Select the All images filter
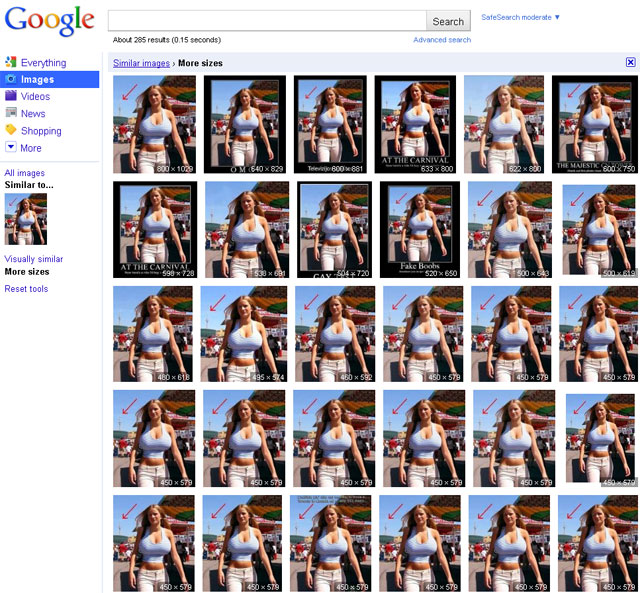The width and height of the screenshot is (640, 593). [x=24, y=173]
